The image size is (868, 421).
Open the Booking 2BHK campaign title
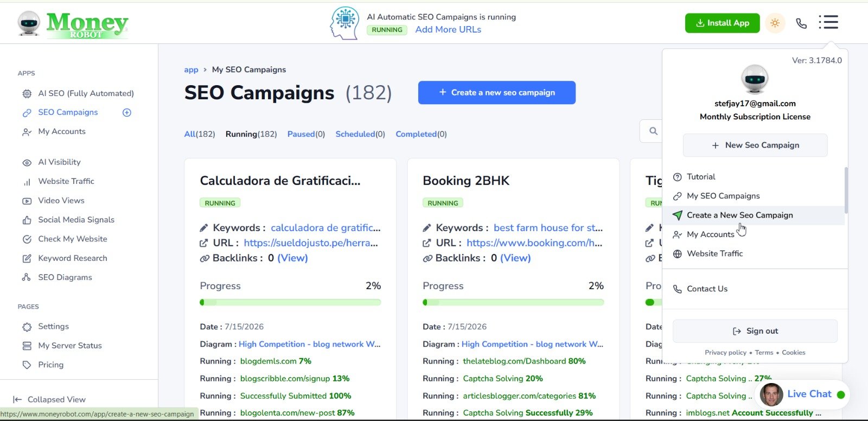point(466,181)
